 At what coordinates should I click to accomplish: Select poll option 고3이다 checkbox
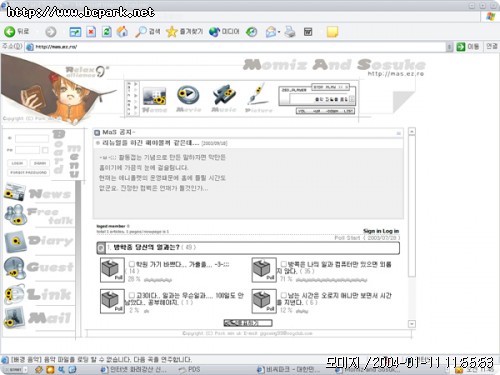(x=132, y=295)
